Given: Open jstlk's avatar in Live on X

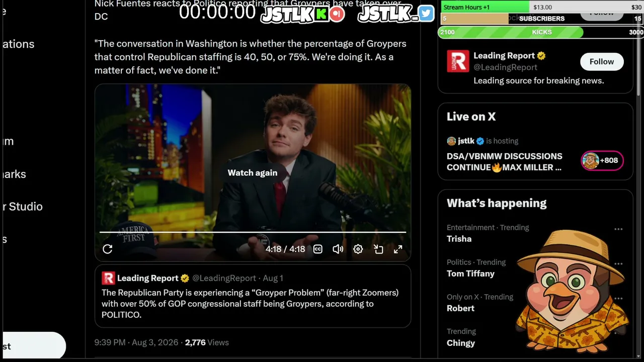Looking at the screenshot, I should pos(451,141).
